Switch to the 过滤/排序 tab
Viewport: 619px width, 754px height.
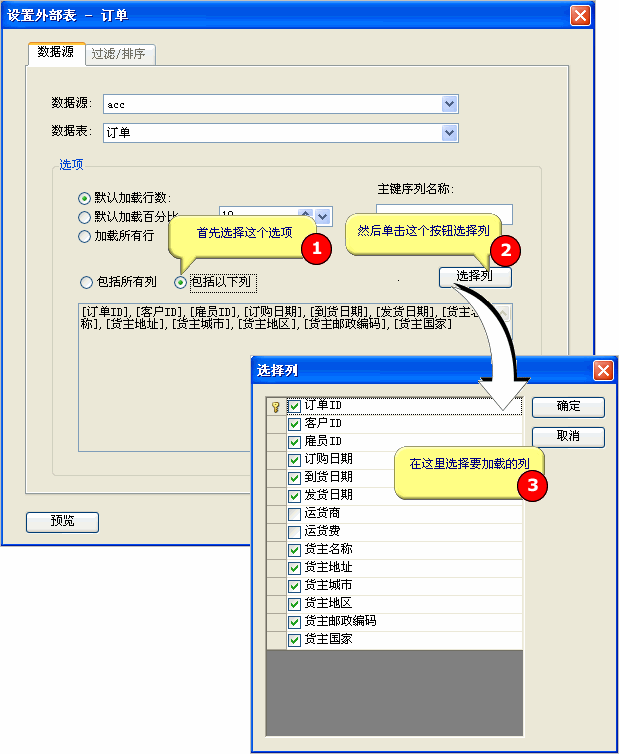[x=118, y=54]
